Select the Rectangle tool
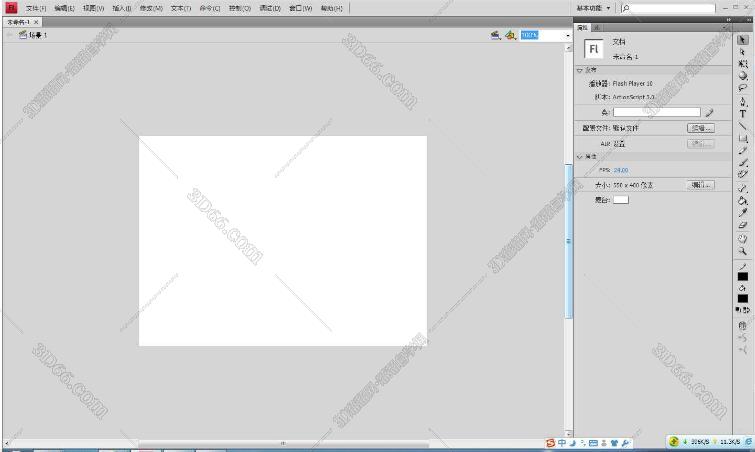755x452 pixels. click(x=742, y=139)
